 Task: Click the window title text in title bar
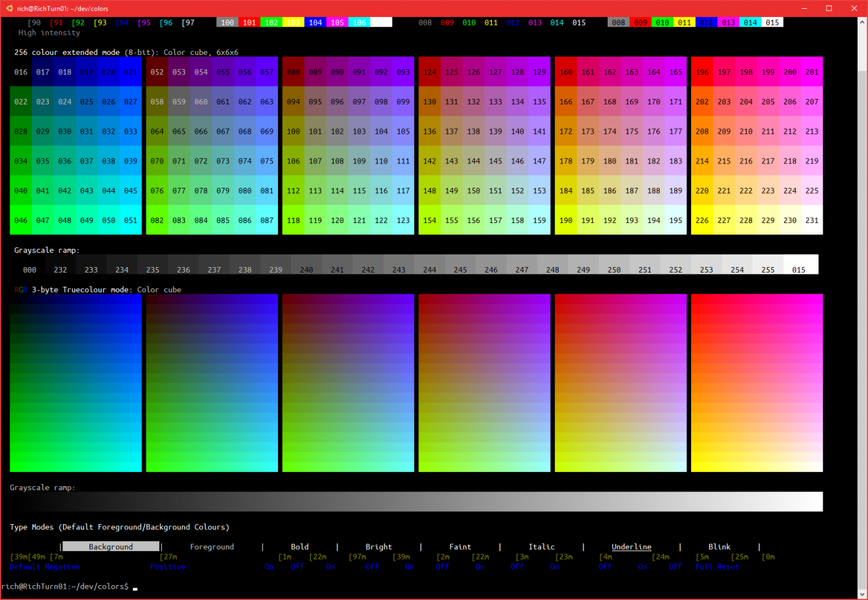[x=62, y=8]
